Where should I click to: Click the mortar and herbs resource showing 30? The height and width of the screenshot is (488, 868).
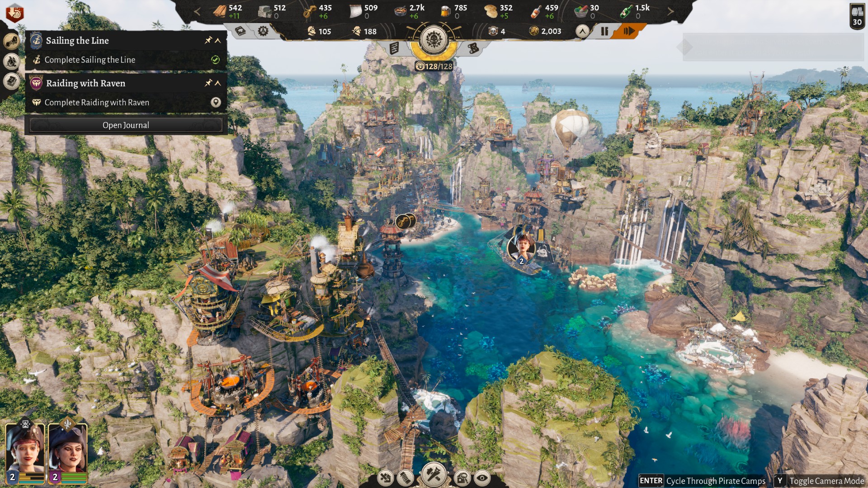587,11
